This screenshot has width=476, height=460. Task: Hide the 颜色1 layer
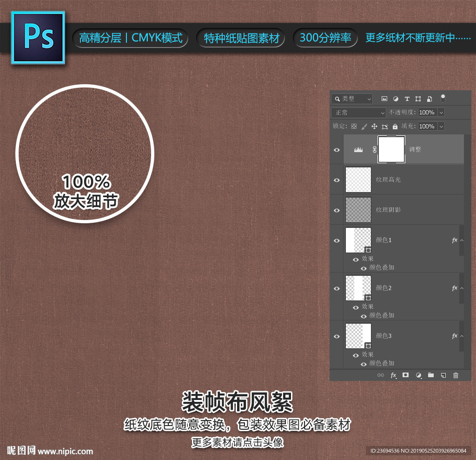coord(337,240)
